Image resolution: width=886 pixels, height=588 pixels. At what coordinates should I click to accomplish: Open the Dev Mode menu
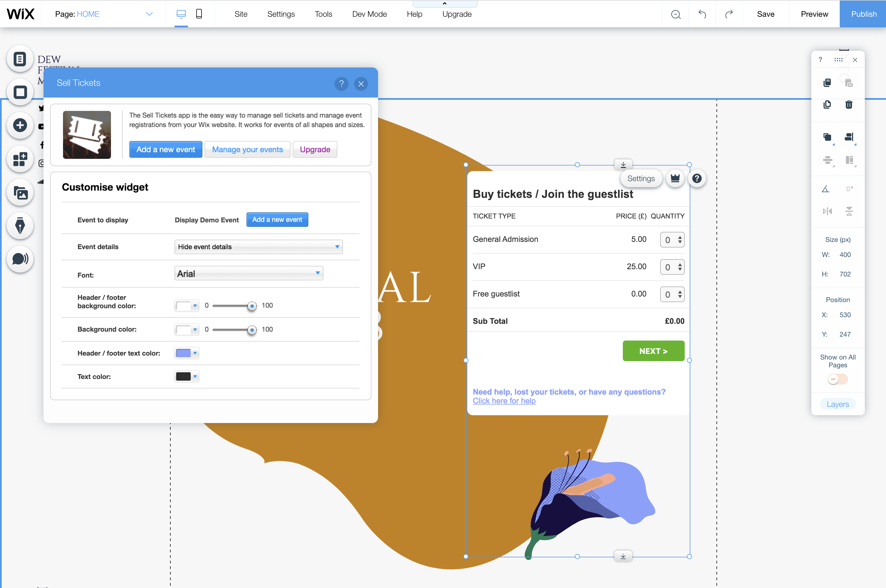coord(369,14)
